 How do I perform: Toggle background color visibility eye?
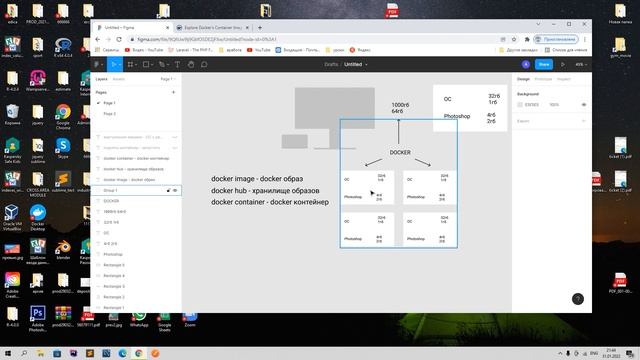pos(584,105)
